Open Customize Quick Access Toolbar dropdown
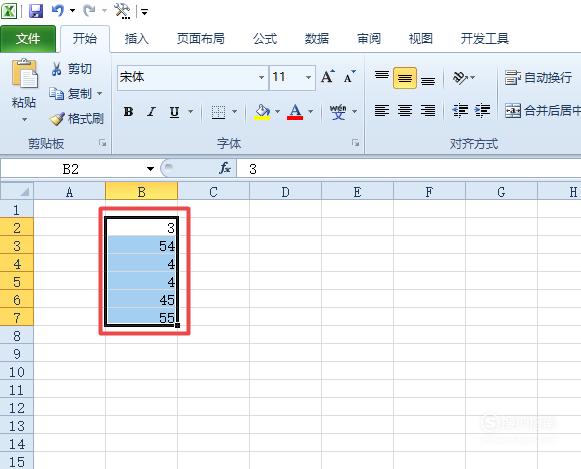This screenshot has width=581, height=469. click(145, 12)
